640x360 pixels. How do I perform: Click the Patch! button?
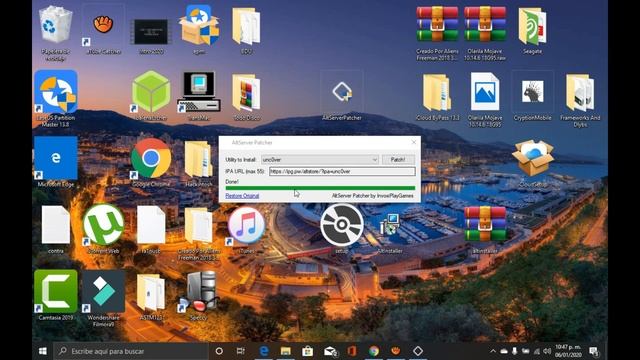point(398,160)
